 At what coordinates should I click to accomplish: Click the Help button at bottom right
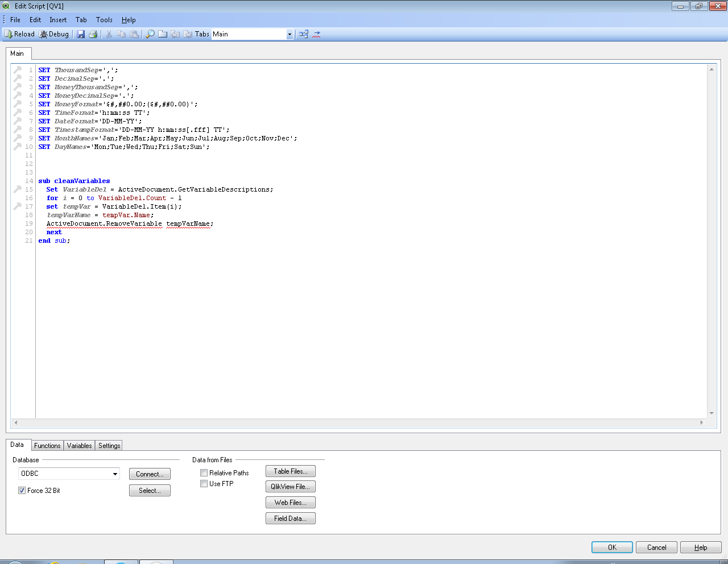point(701,548)
